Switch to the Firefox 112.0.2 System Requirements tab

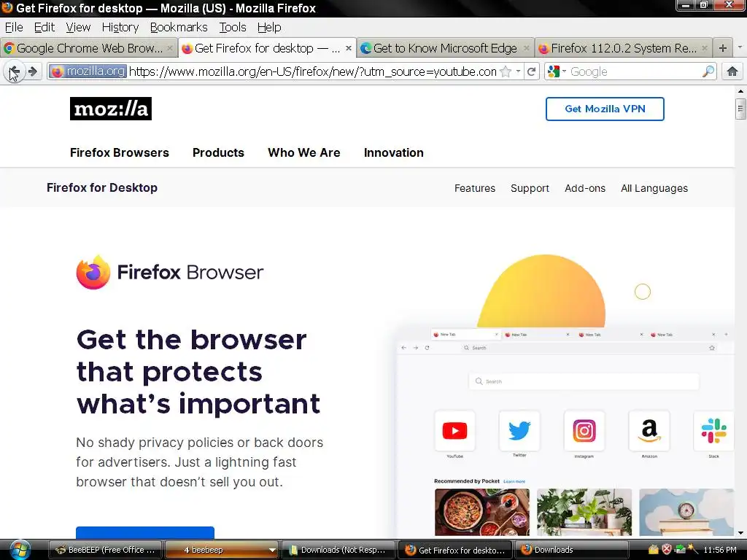point(623,48)
